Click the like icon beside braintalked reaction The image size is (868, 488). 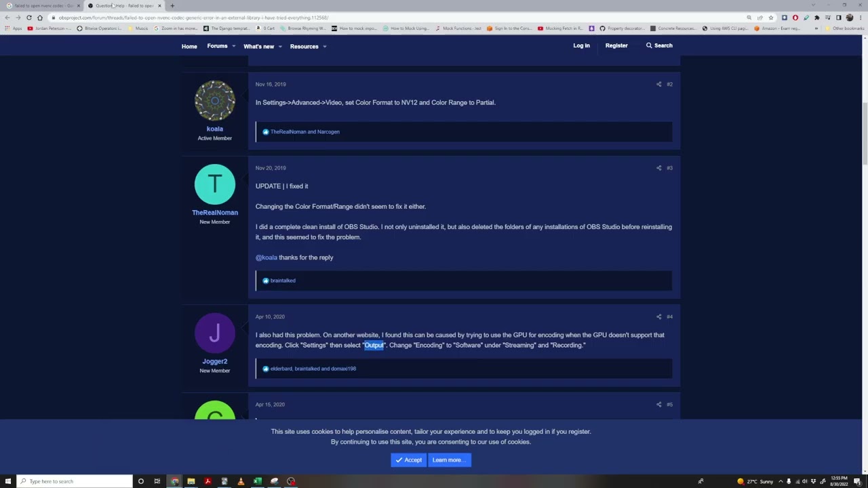tap(265, 281)
